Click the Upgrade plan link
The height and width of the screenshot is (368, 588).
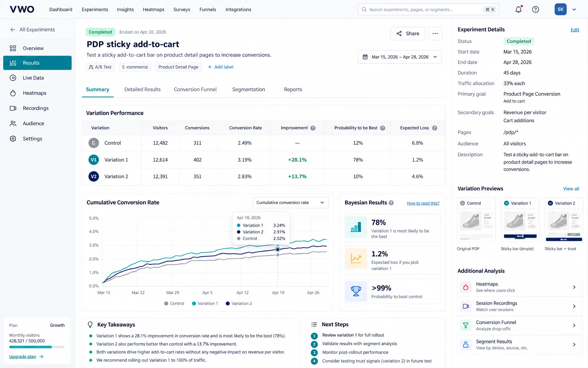(26, 357)
